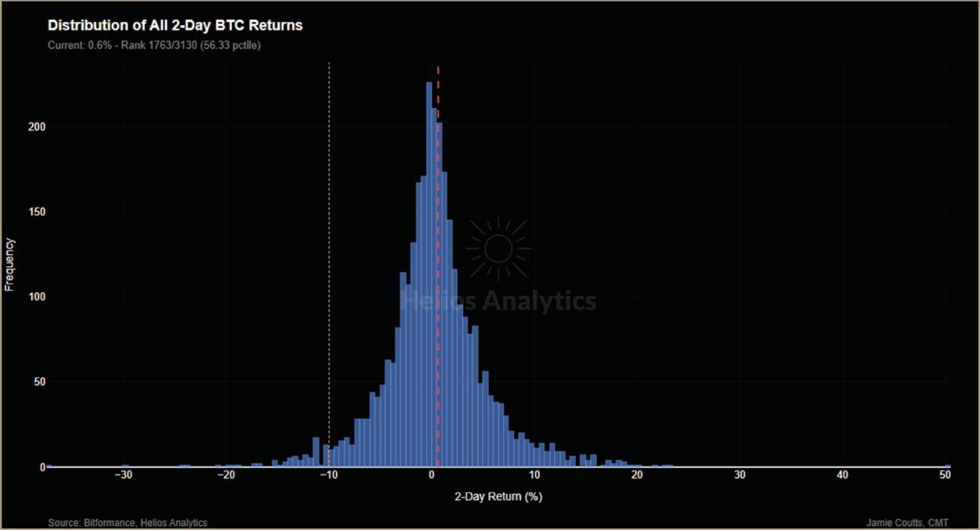This screenshot has height=530, width=980.
Task: Click the y-axis tick label '50'
Action: [40, 382]
